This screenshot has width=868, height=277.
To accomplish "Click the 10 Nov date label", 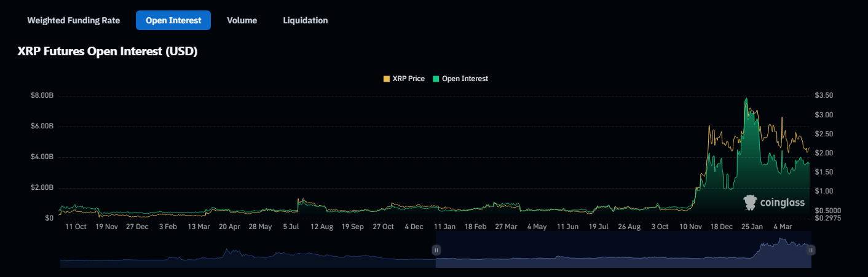I will point(690,227).
